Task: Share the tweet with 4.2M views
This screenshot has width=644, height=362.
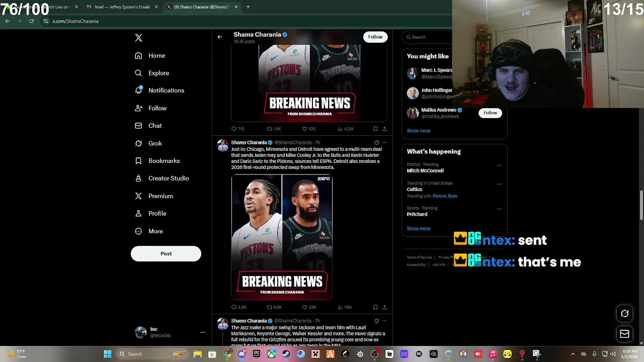Action: [384, 129]
